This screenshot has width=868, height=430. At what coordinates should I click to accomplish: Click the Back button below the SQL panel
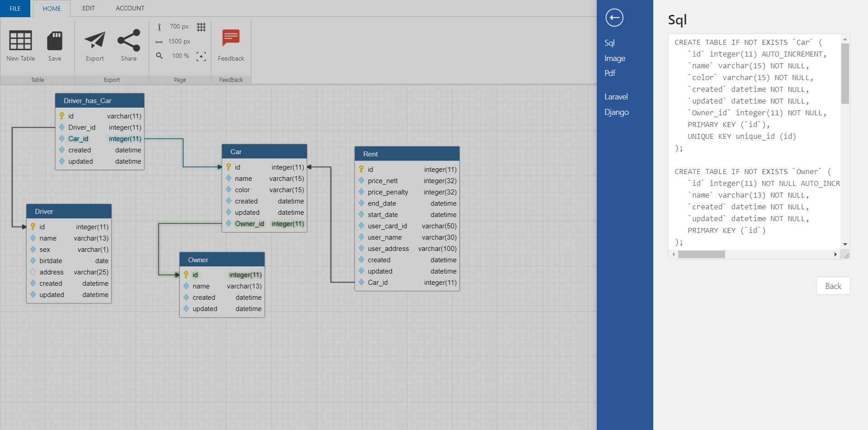(833, 286)
